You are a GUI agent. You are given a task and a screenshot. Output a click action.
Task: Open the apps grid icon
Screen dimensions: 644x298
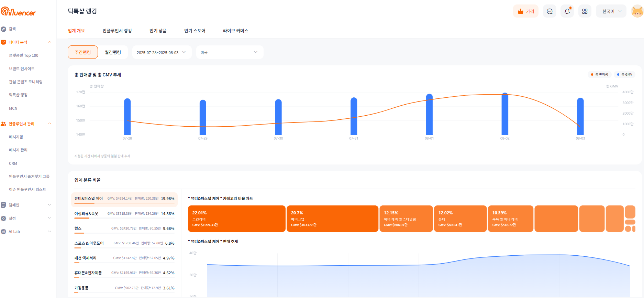[x=585, y=11]
